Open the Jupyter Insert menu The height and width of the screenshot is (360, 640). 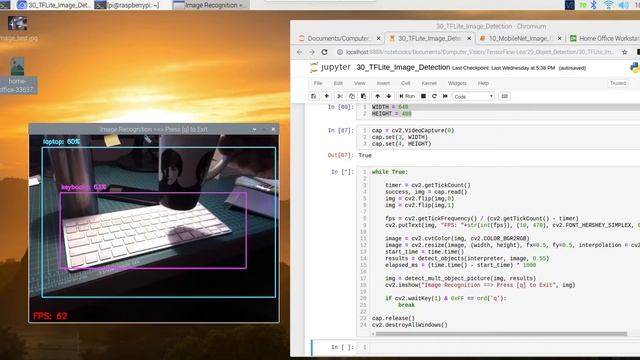383,83
